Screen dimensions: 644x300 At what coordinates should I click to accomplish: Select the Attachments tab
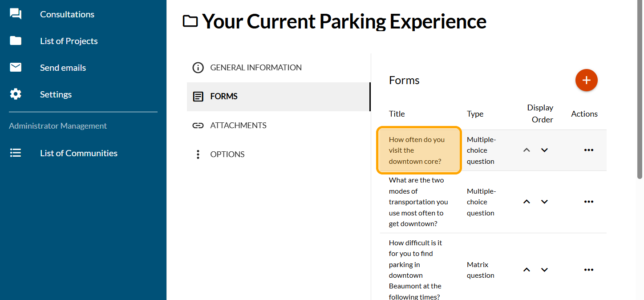(238, 126)
